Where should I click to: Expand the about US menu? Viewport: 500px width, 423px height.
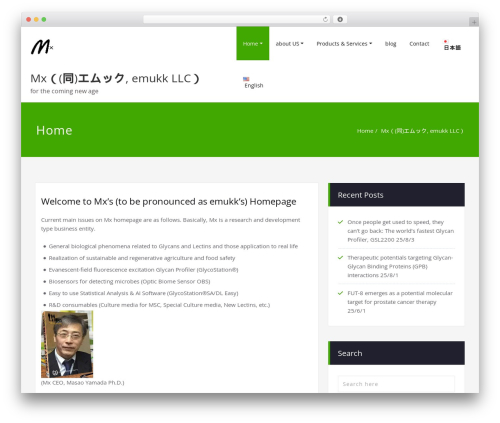[x=289, y=44]
